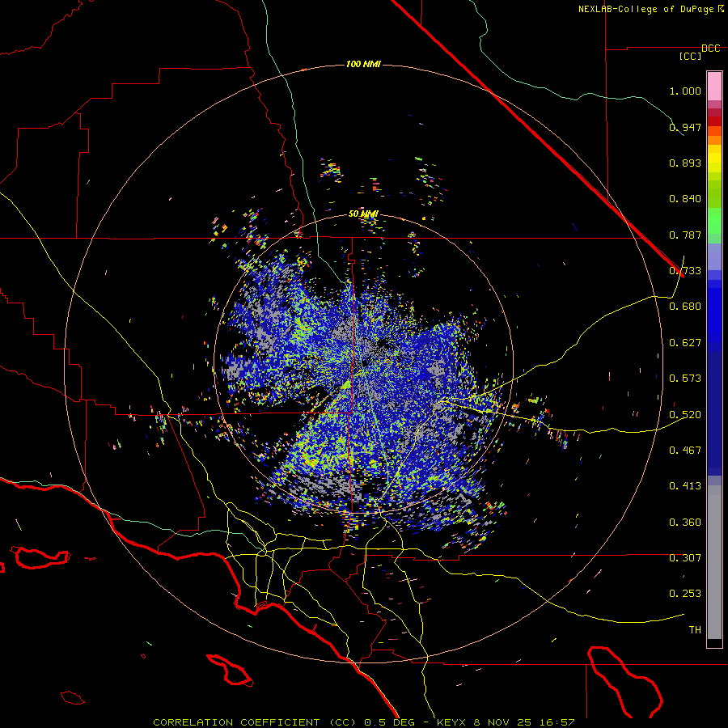Click the CORRELATION COEFFICIENT (CC) caption text
Image resolution: width=728 pixels, height=728 pixels.
pos(255,722)
